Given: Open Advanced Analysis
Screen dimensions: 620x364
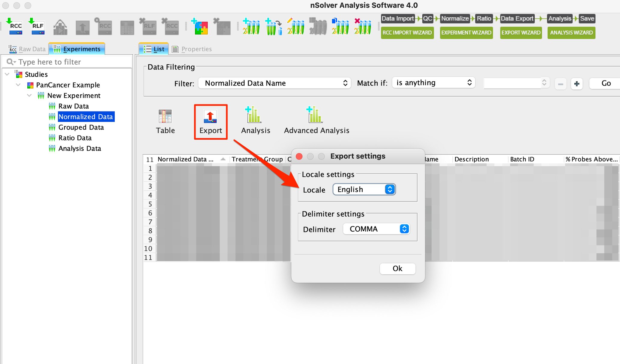Looking at the screenshot, I should (x=316, y=120).
